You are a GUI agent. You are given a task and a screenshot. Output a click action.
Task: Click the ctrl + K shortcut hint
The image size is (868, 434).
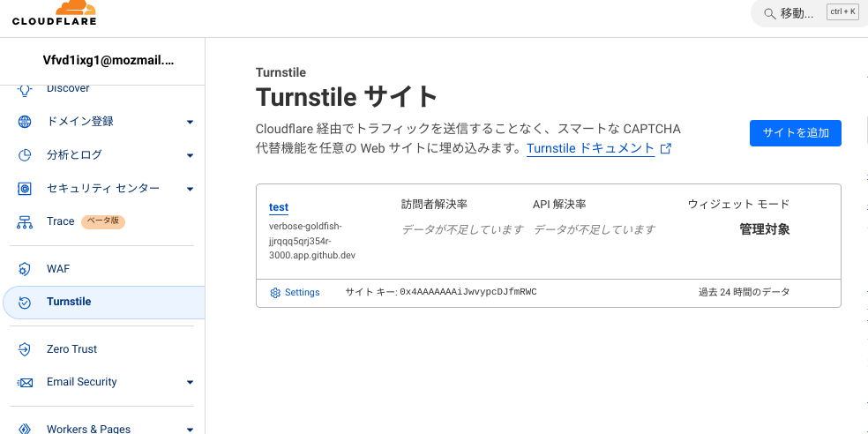click(x=842, y=11)
